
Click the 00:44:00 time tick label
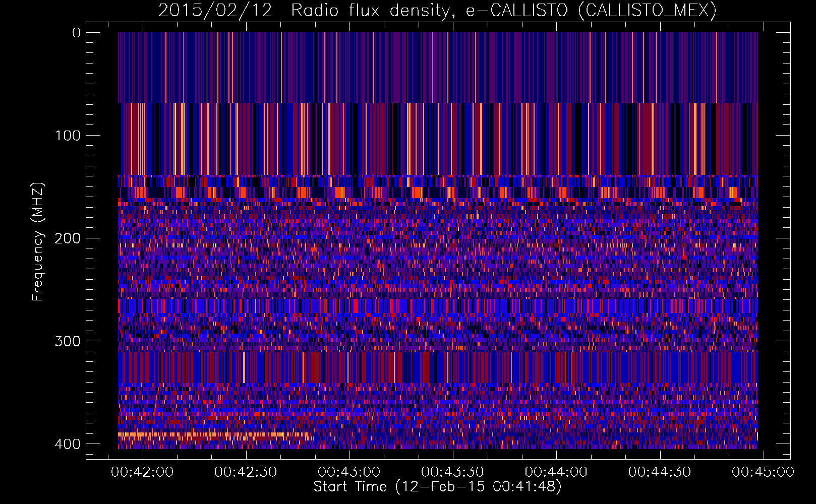pyautogui.click(x=556, y=472)
